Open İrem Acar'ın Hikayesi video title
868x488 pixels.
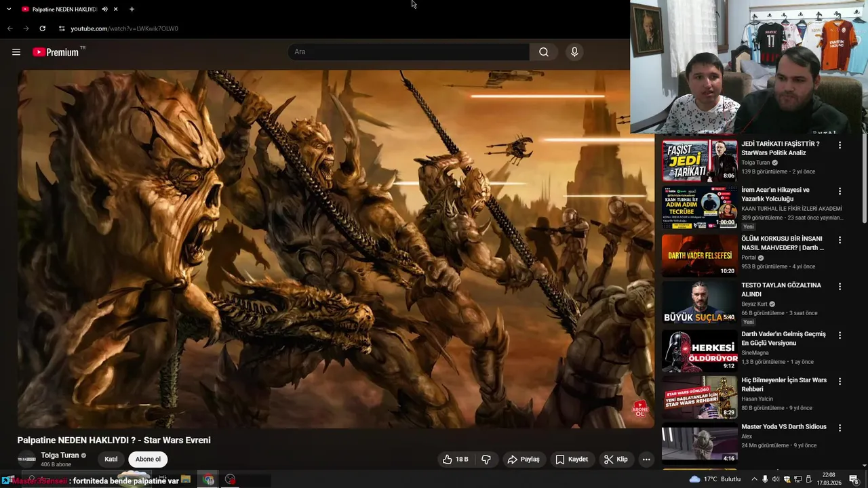(x=775, y=195)
